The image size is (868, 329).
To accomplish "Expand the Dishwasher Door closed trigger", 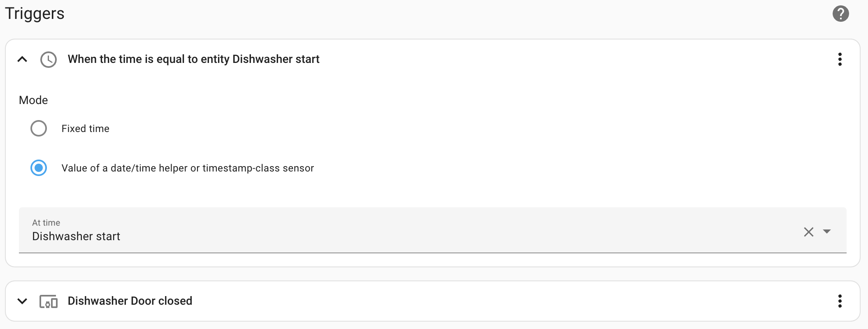I will 23,301.
